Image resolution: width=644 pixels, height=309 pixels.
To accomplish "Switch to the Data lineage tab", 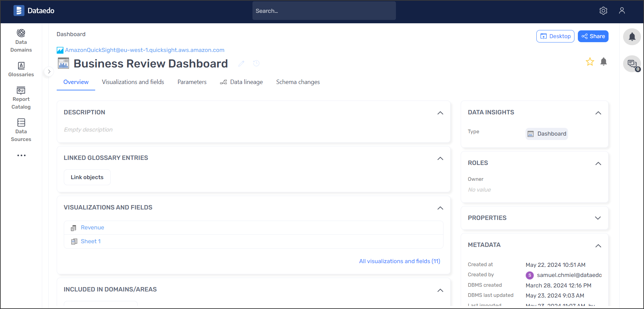I will click(x=241, y=82).
